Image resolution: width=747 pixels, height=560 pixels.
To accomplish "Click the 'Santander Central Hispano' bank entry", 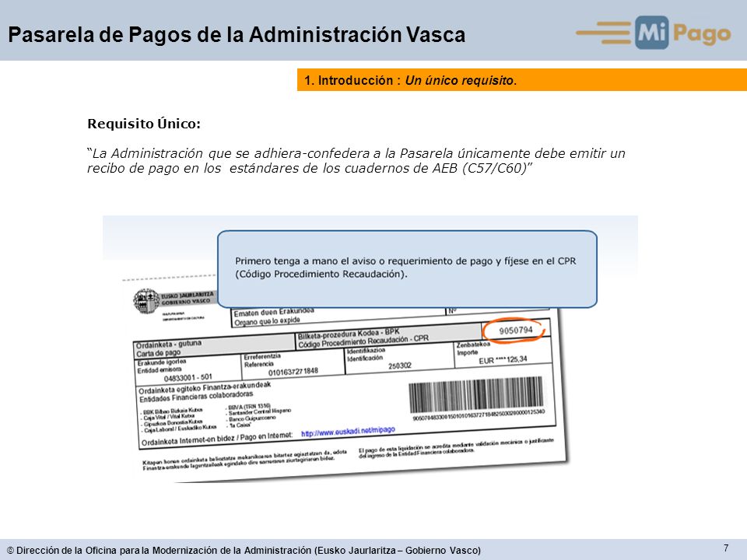I will point(259,411).
